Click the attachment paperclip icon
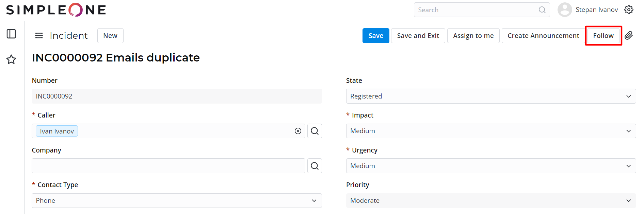644x214 pixels. click(629, 36)
